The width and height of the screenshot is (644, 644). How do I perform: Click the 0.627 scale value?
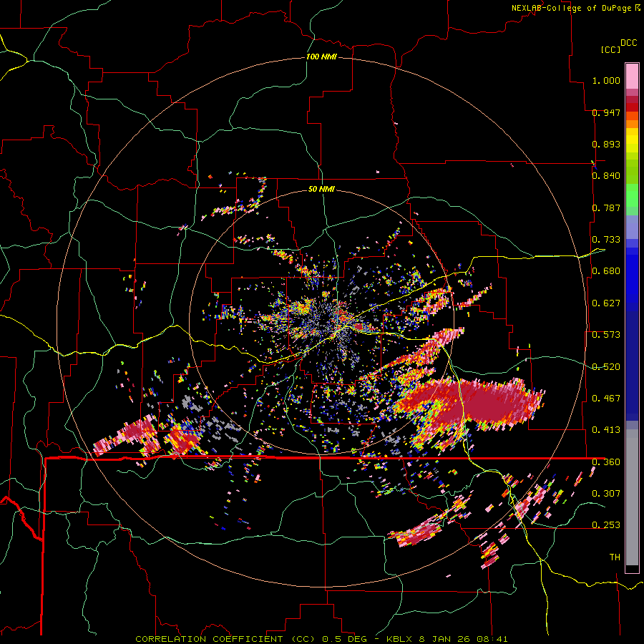606,303
